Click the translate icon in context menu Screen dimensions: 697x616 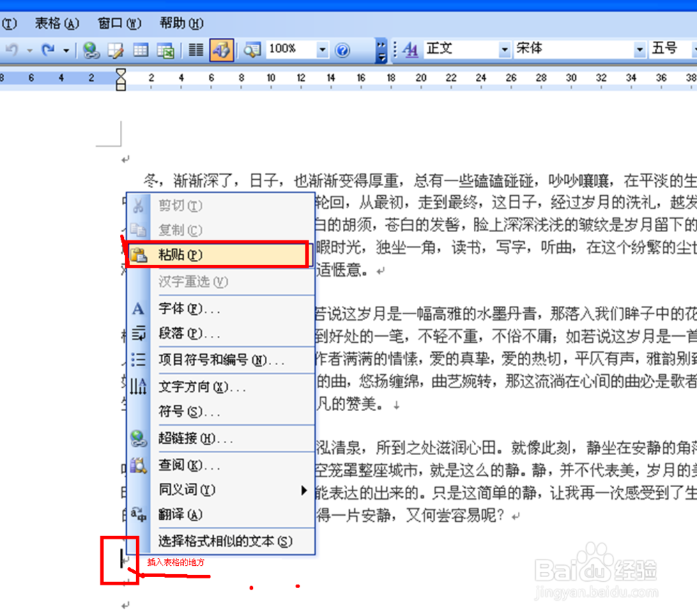138,514
